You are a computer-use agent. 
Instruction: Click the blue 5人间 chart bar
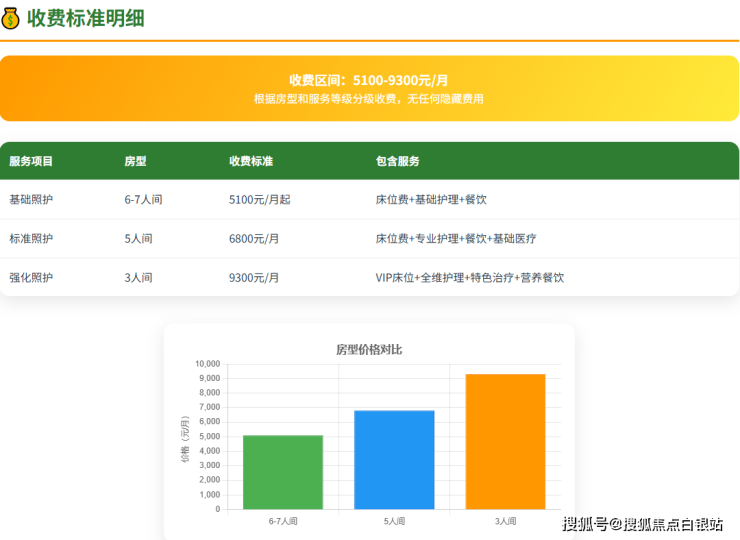pyautogui.click(x=394, y=460)
